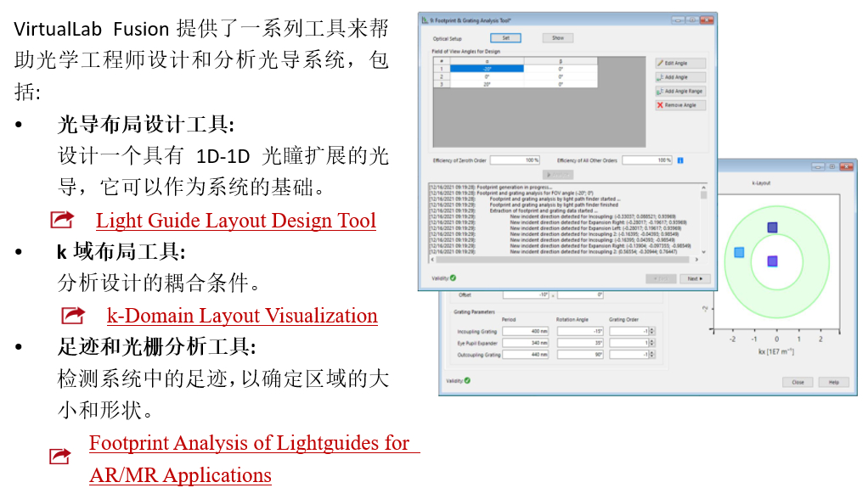868x499 pixels.
Task: Click the Outcoupling Grating order stepper arrows
Action: pos(652,355)
